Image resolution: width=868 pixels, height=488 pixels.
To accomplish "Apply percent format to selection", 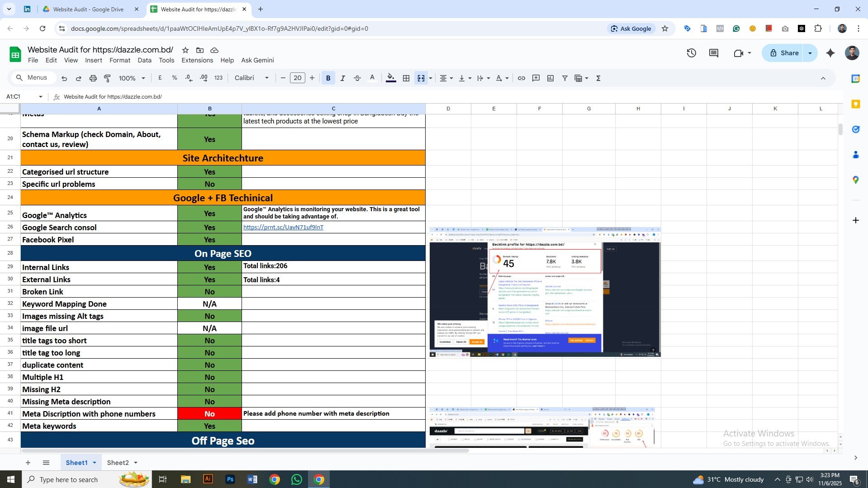I will tap(175, 78).
